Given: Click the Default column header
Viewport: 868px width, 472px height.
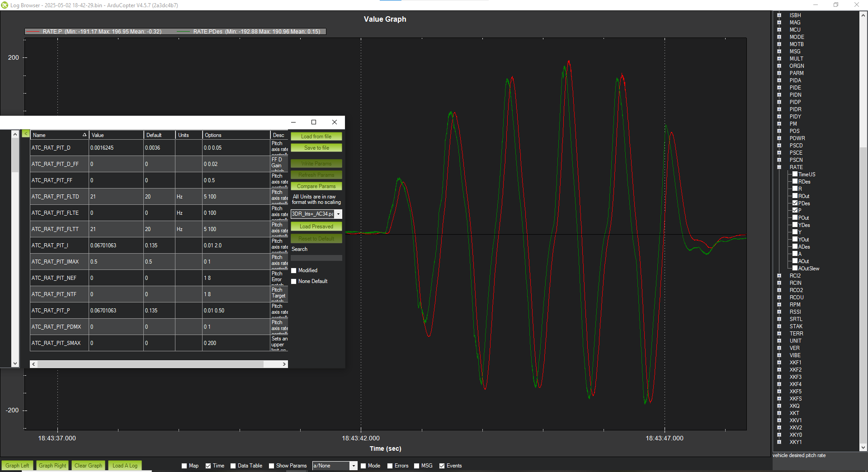Looking at the screenshot, I should (x=159, y=135).
